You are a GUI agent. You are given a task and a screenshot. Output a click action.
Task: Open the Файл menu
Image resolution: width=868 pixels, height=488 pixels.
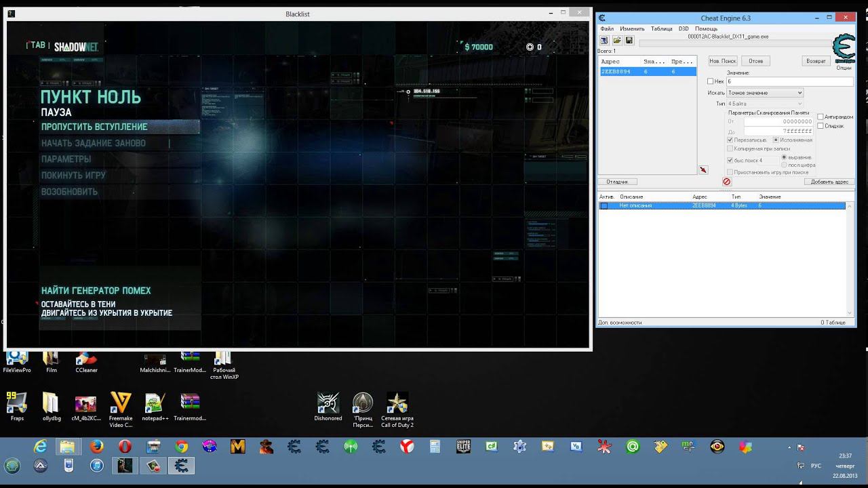607,28
